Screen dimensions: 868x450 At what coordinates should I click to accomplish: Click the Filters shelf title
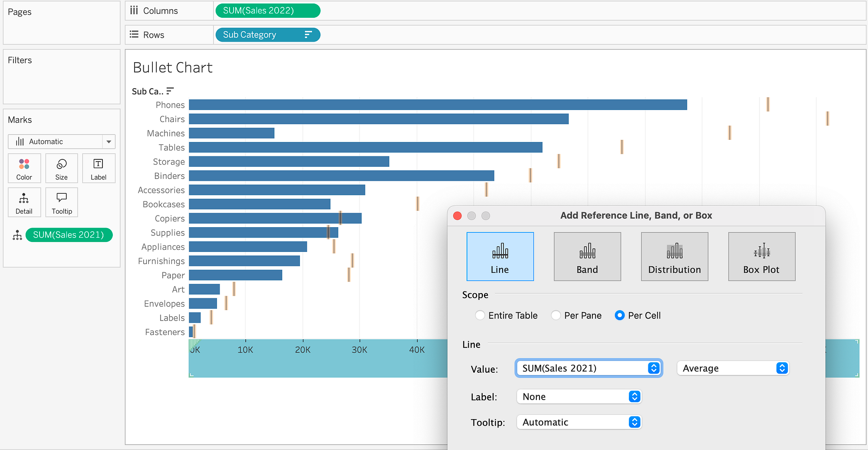pos(20,60)
